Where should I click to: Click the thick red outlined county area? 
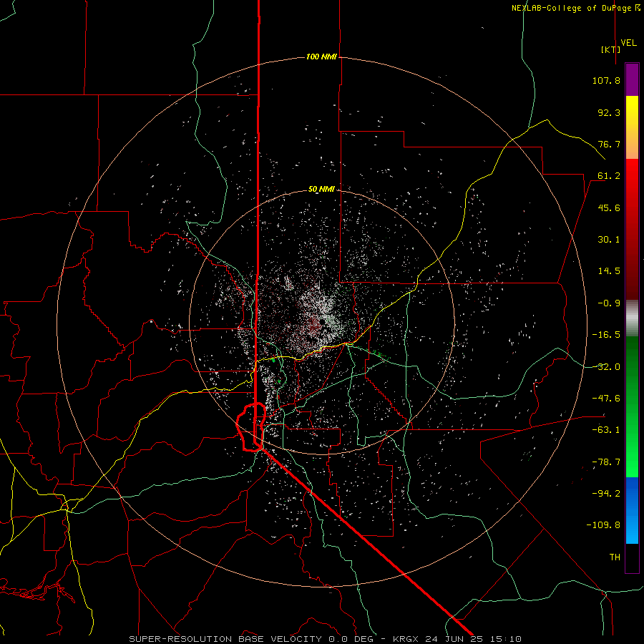251,427
